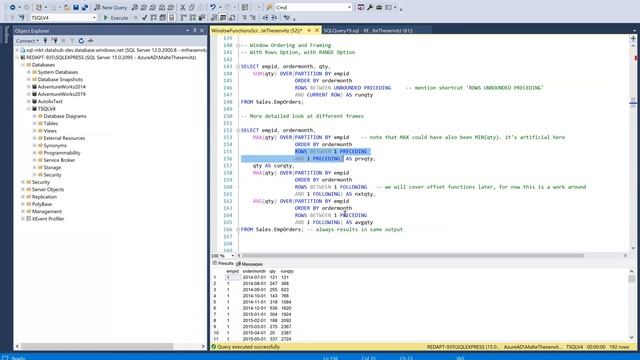Click the Activity monitor icon in Object Explorer
The image size is (640, 360).
pyautogui.click(x=90, y=41)
